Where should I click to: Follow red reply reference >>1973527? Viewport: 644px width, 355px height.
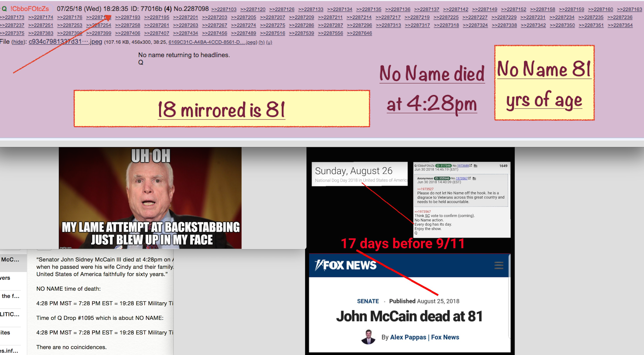tap(425, 189)
